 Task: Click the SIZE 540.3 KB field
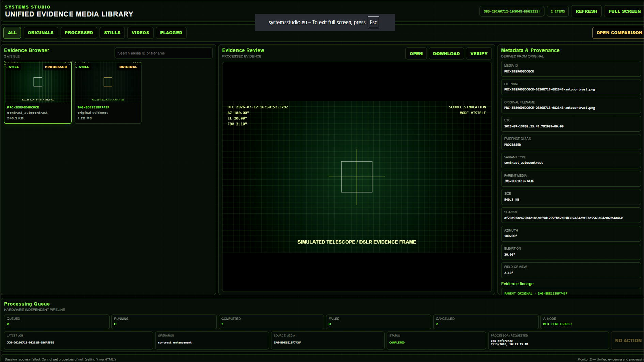[571, 197]
